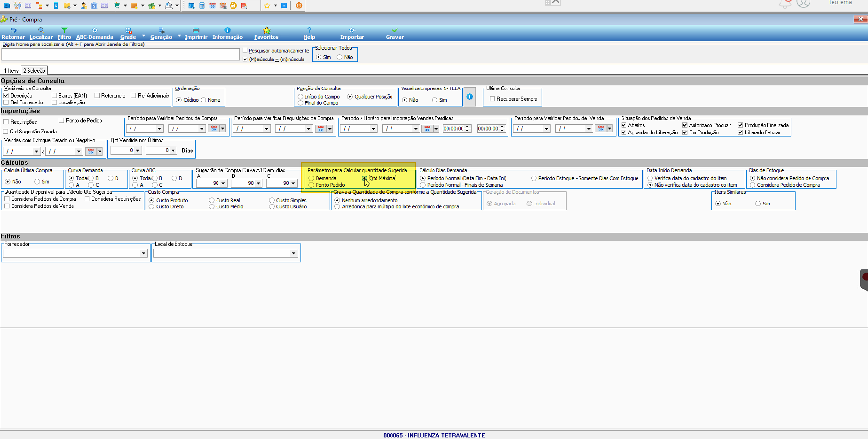
Task: Open the ABC-Demanda tool
Action: (95, 33)
